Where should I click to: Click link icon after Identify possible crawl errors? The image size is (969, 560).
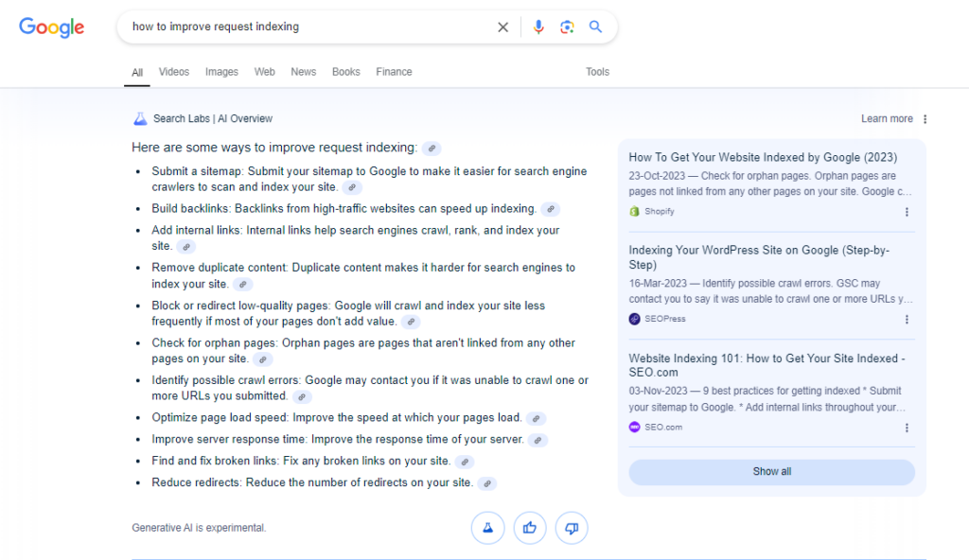tap(302, 396)
